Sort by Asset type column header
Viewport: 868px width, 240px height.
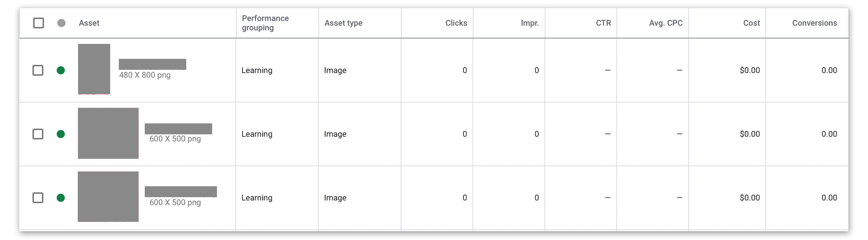(343, 23)
